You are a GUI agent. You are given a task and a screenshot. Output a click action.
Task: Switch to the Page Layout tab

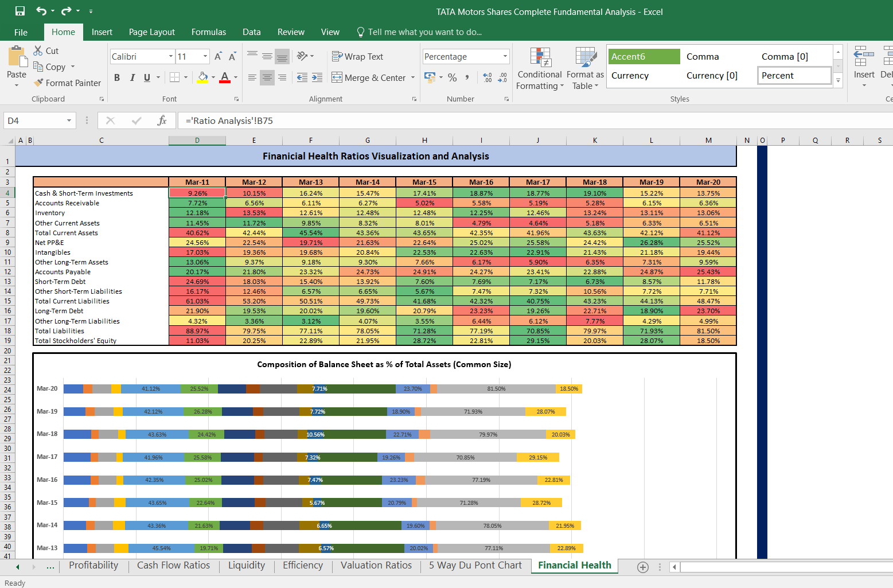[x=152, y=32]
